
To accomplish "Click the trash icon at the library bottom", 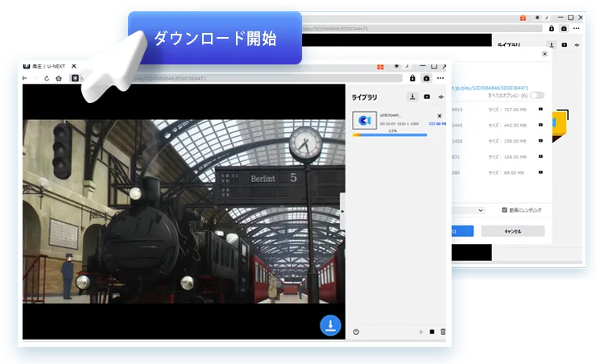I will (443, 332).
